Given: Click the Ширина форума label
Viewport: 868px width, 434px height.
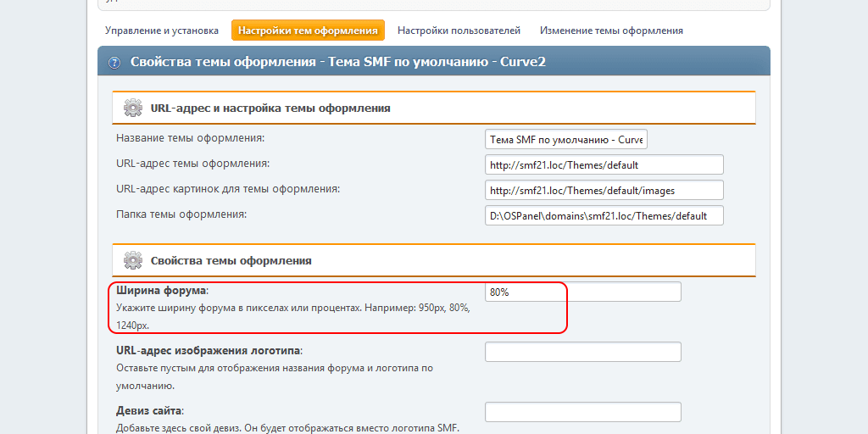Looking at the screenshot, I should click(x=161, y=291).
